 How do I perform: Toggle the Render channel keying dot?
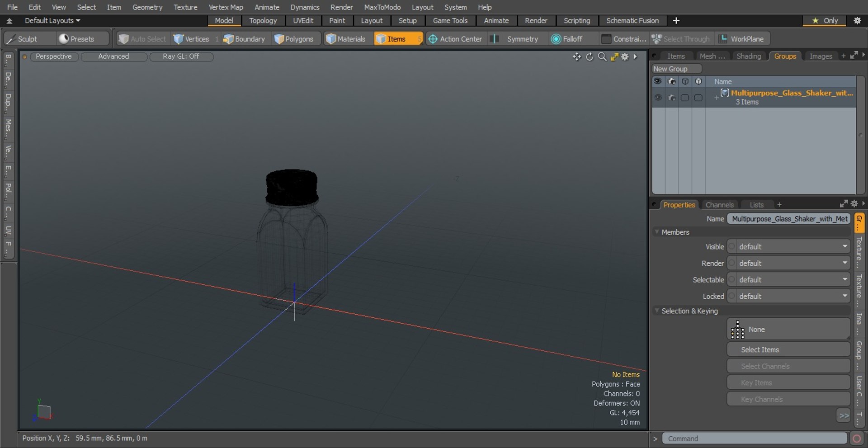(x=732, y=263)
